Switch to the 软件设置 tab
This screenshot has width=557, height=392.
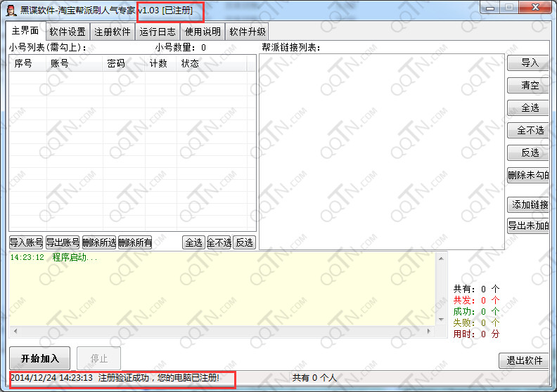coord(68,32)
